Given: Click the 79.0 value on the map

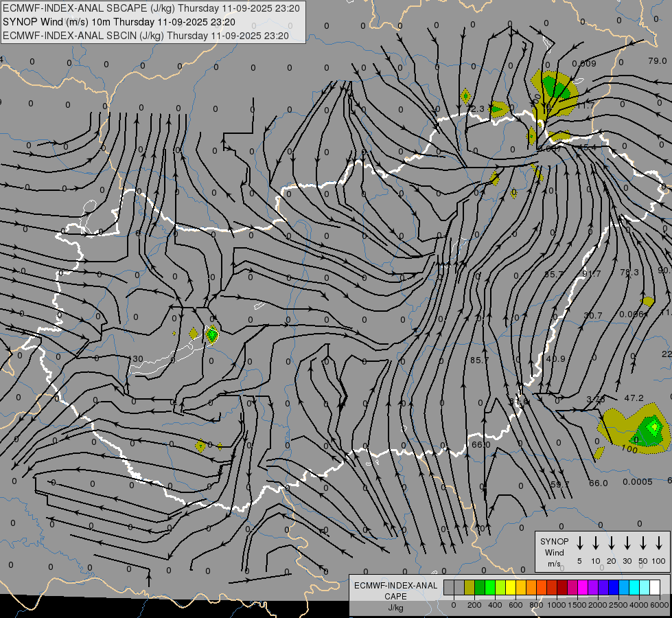Looking at the screenshot, I should (657, 61).
